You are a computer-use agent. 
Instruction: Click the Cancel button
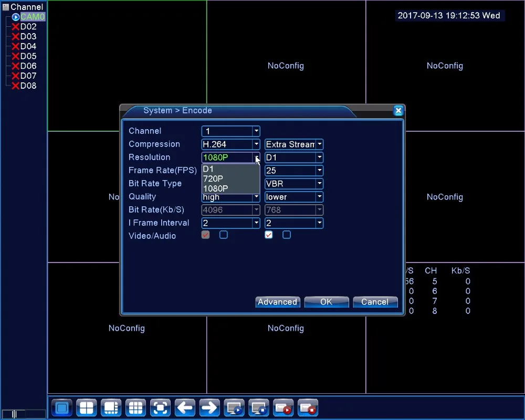tap(375, 302)
